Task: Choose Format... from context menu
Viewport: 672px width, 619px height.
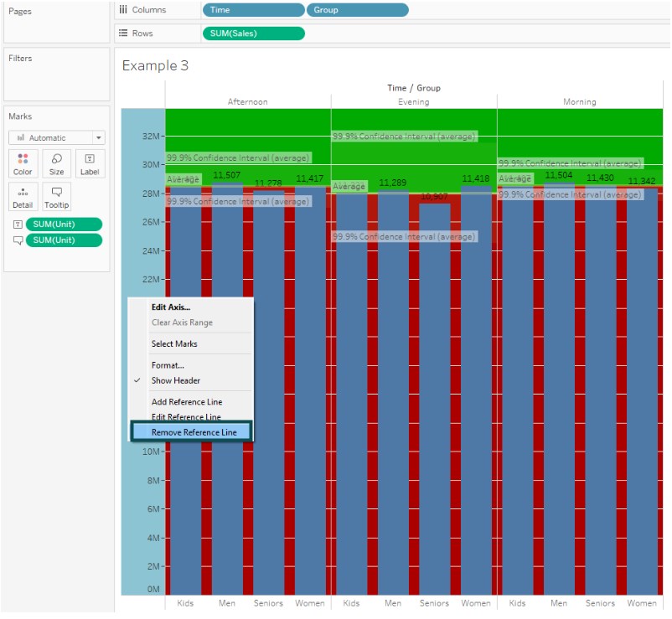Action: point(168,365)
